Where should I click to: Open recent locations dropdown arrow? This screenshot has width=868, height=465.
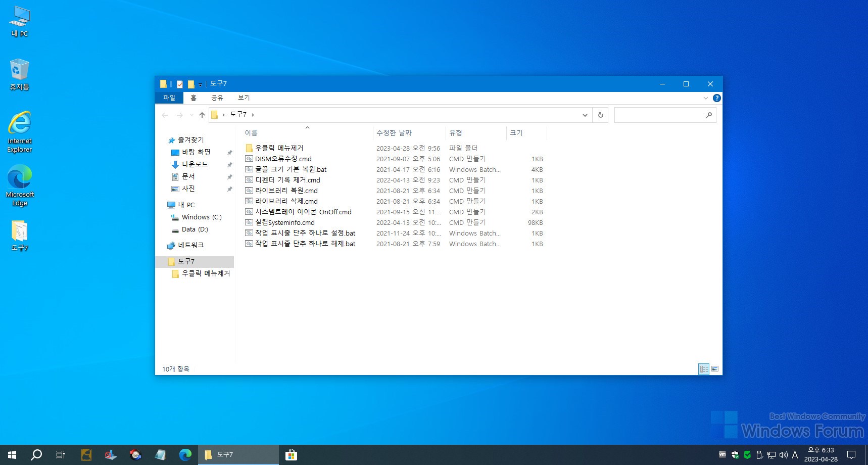click(x=191, y=115)
